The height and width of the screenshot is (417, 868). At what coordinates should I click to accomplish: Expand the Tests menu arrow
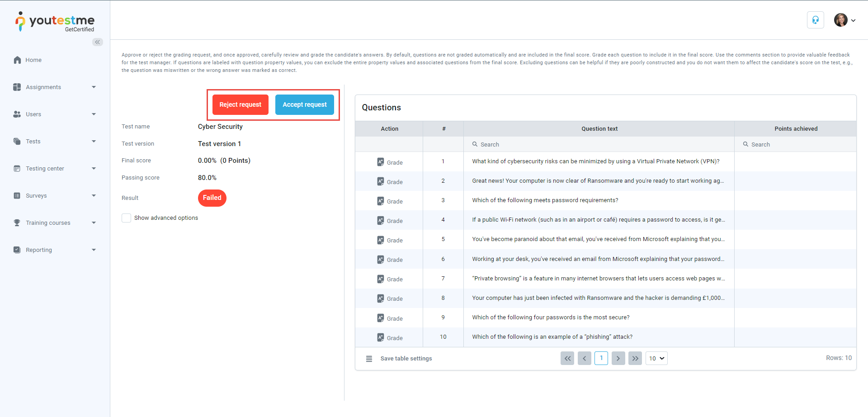point(94,141)
